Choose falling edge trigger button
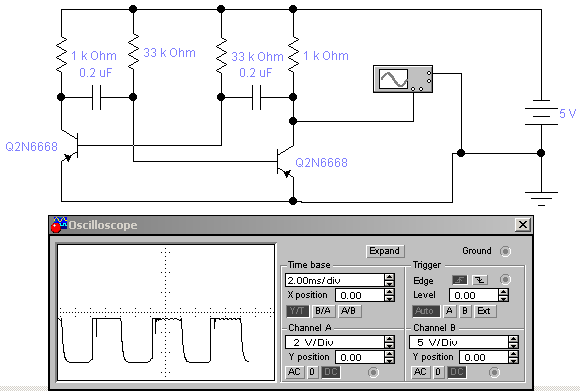This screenshot has height=391, width=580. (479, 280)
